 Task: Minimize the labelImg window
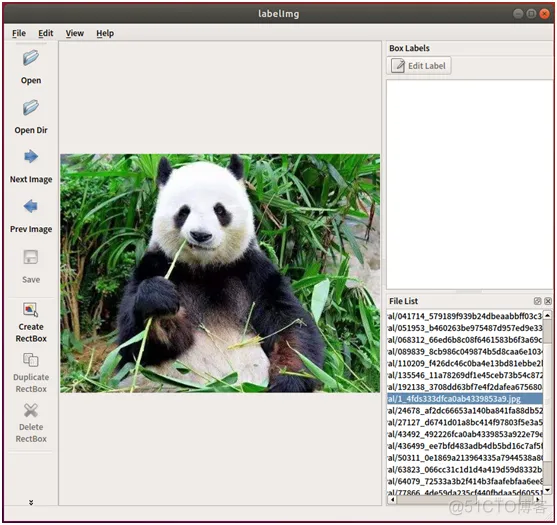coord(518,14)
